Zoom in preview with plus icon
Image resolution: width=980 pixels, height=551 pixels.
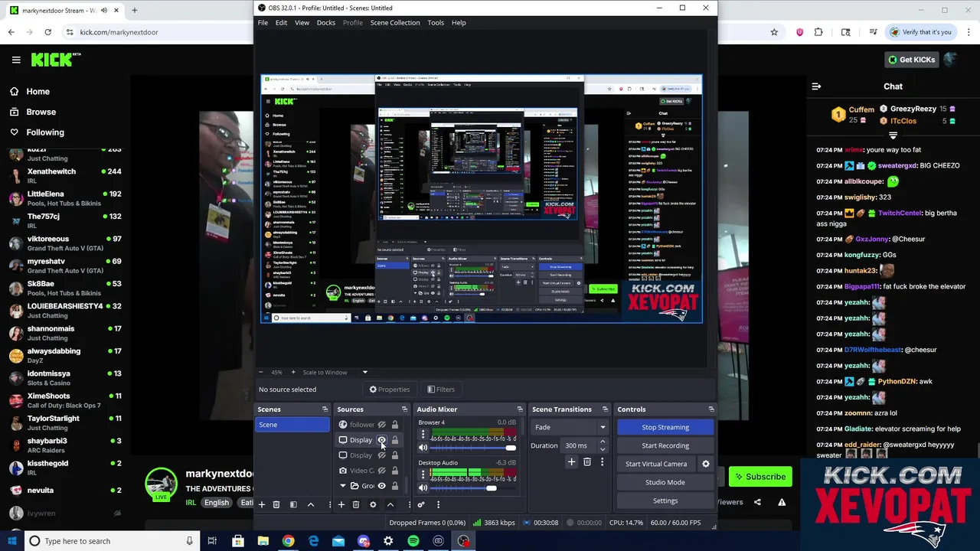(x=292, y=372)
